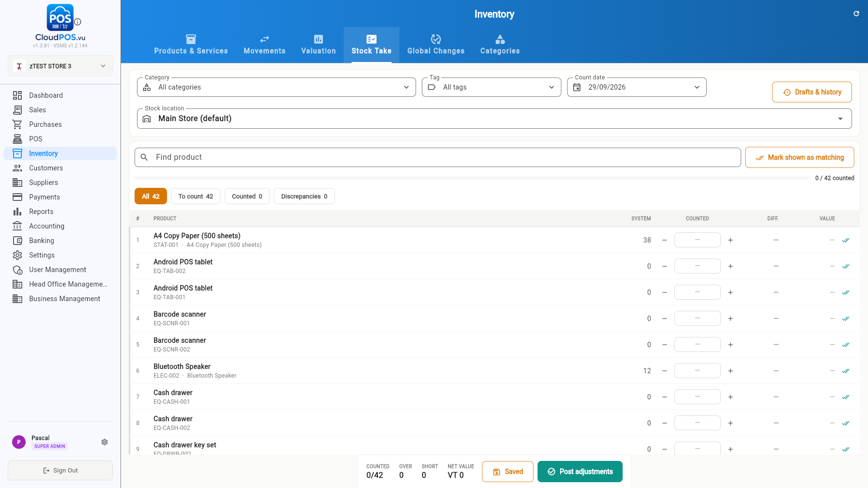Open the info icon beside the CloudPOS logo

pos(77,22)
